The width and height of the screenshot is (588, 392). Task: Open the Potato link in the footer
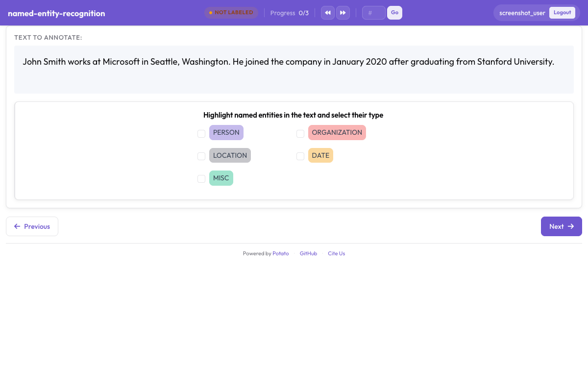coord(280,253)
